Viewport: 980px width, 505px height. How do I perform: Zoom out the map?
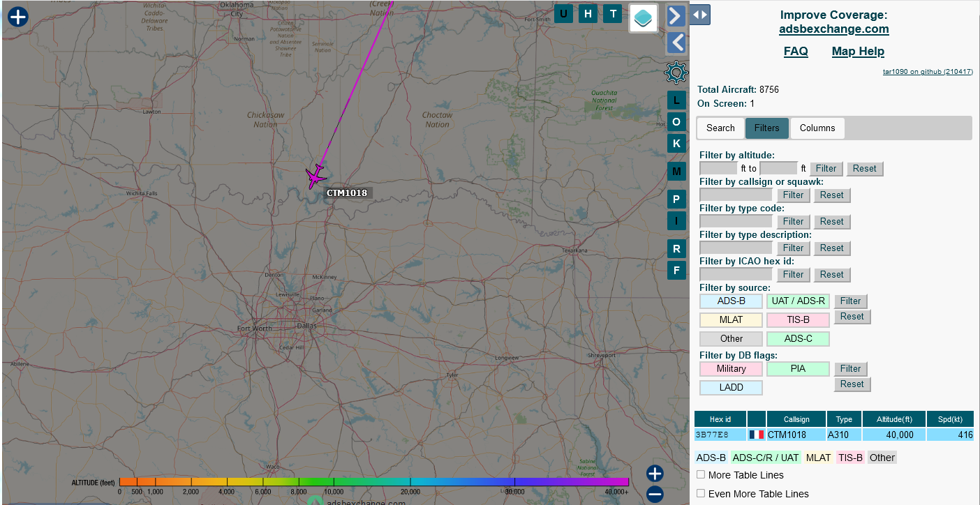coord(655,495)
